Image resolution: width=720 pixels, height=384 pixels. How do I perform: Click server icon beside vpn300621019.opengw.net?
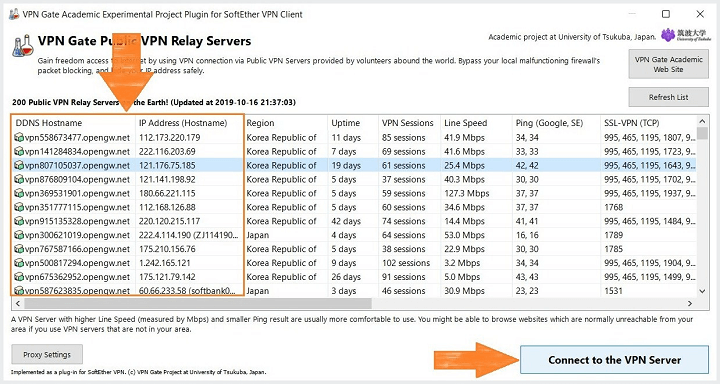19,235
